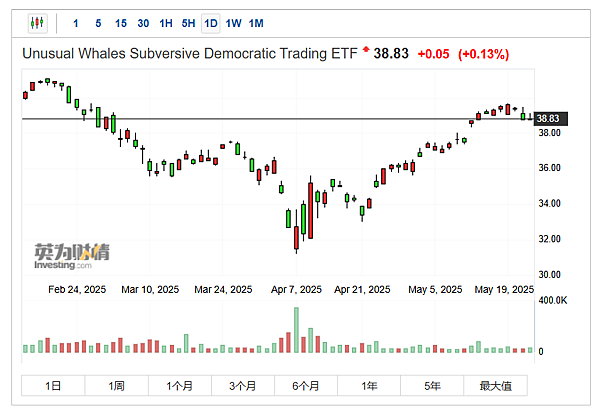Click the May 19, 2025 date label
Image resolution: width=600 pixels, height=414 pixels.
tap(504, 289)
